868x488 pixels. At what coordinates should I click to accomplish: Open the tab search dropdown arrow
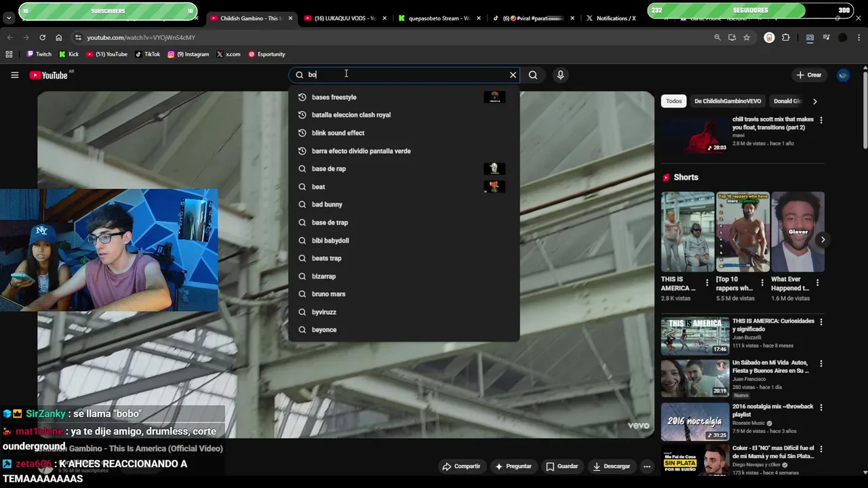[x=9, y=18]
